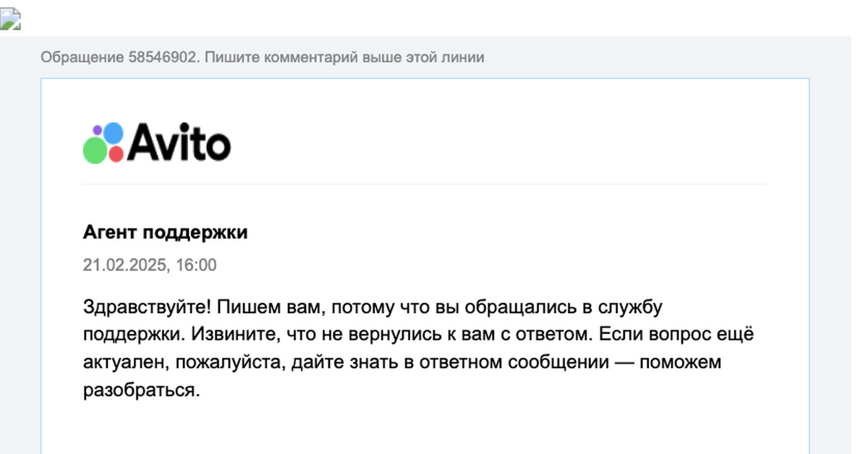Click "Пишите комментарий выше этой линии" text
This screenshot has width=868, height=454.
(344, 57)
